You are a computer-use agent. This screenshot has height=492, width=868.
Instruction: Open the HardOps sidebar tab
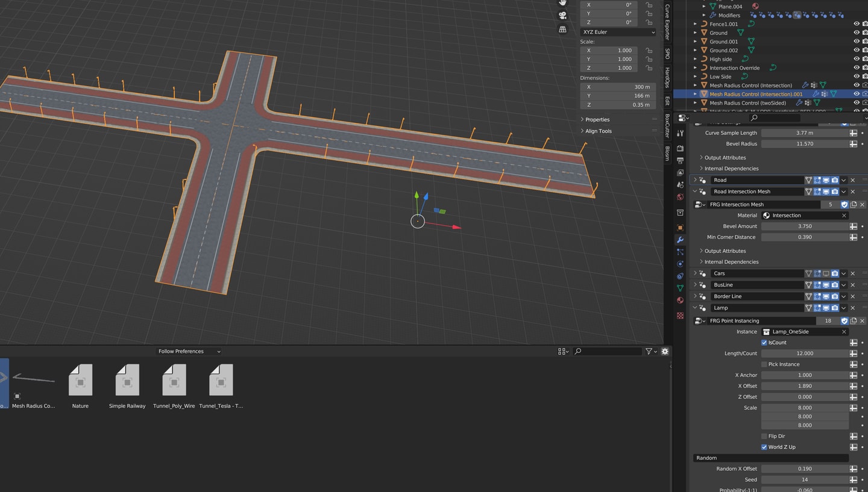[x=667, y=78]
